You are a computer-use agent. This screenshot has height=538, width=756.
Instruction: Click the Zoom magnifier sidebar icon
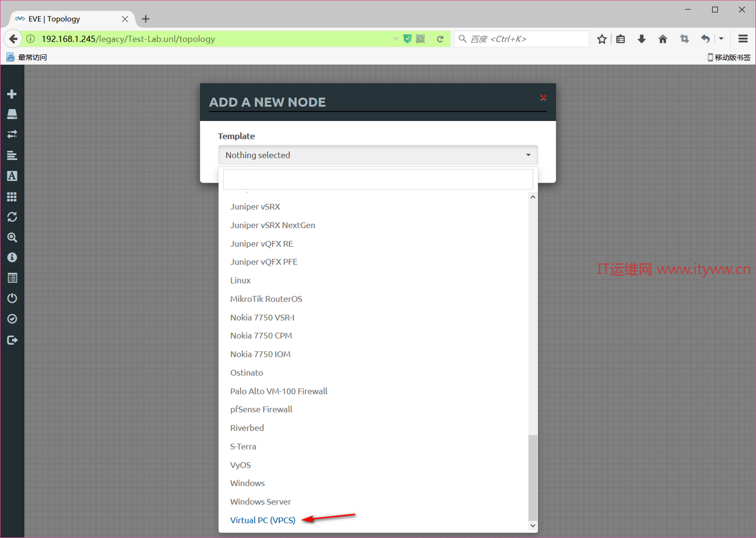click(x=12, y=237)
